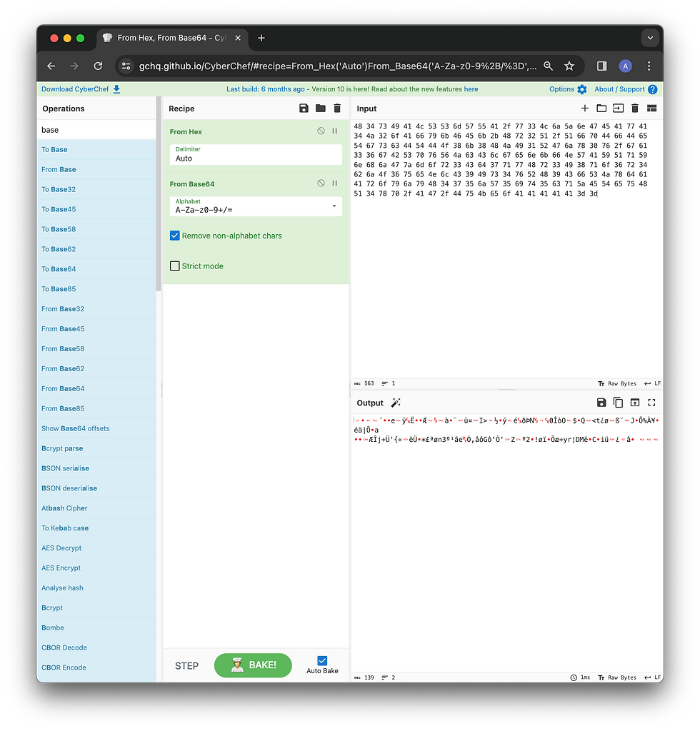Open About / Support help icon
Viewport: 700px width, 731px height.
(653, 89)
